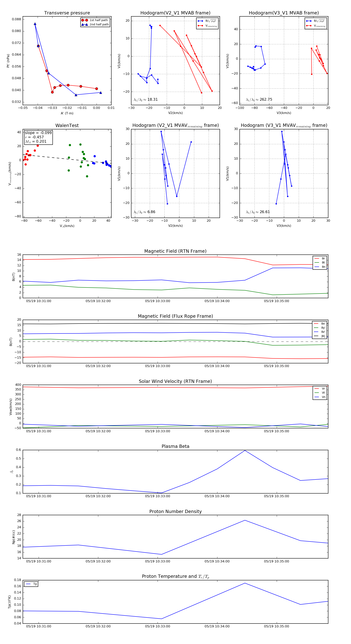The image size is (351, 644).
Task: Click the "Vn" legend entry
Action: 320,397
